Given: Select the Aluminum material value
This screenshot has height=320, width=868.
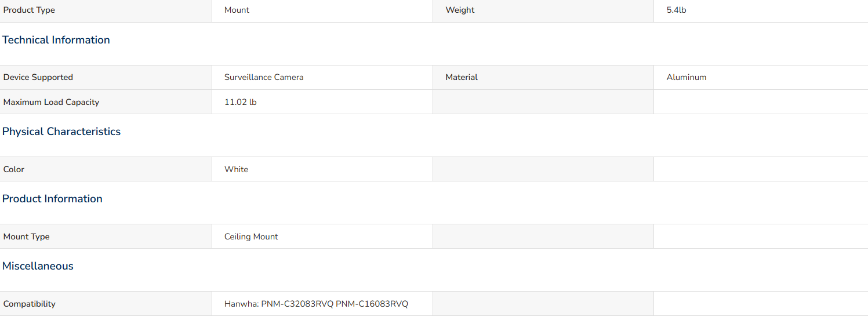Looking at the screenshot, I should coord(687,77).
